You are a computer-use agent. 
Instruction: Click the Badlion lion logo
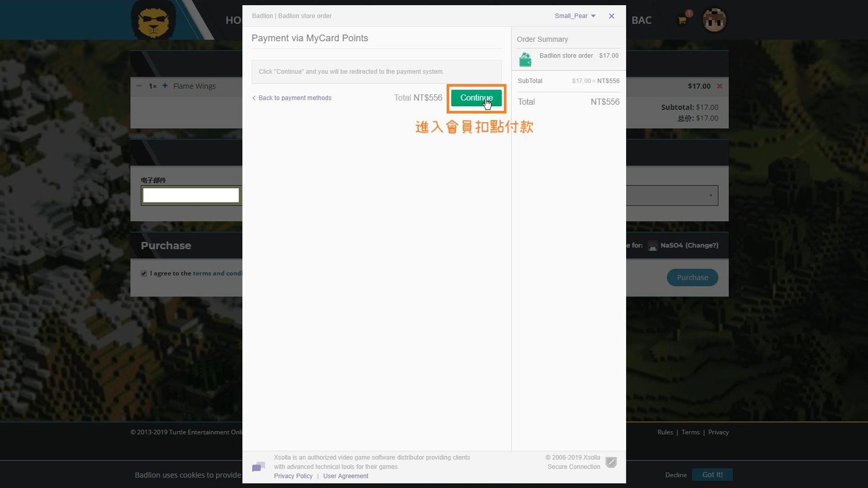point(153,20)
